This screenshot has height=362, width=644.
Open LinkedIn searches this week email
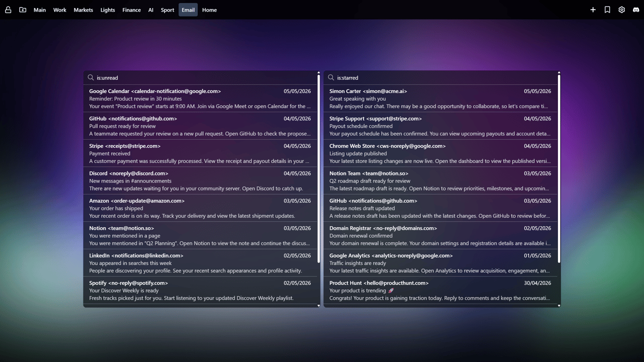click(200, 263)
